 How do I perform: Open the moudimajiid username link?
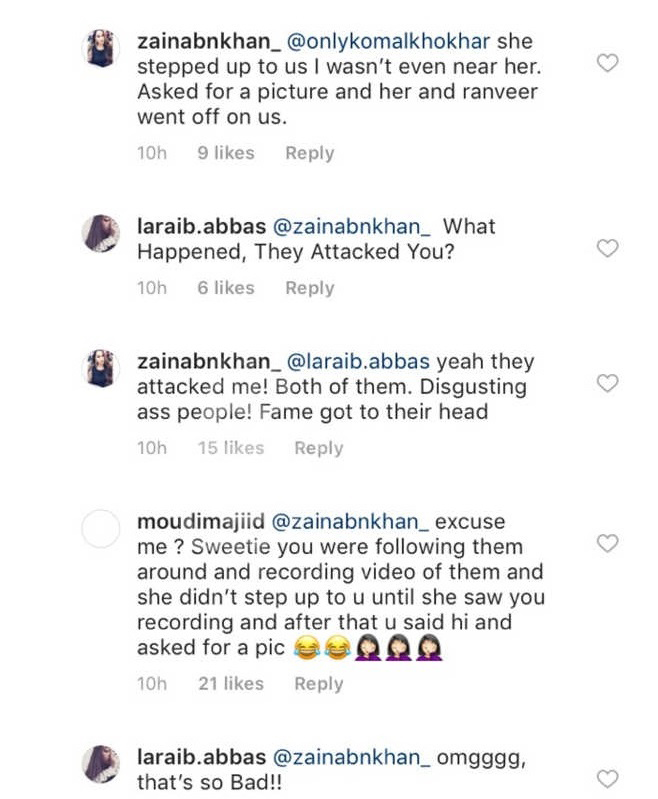pyautogui.click(x=200, y=522)
